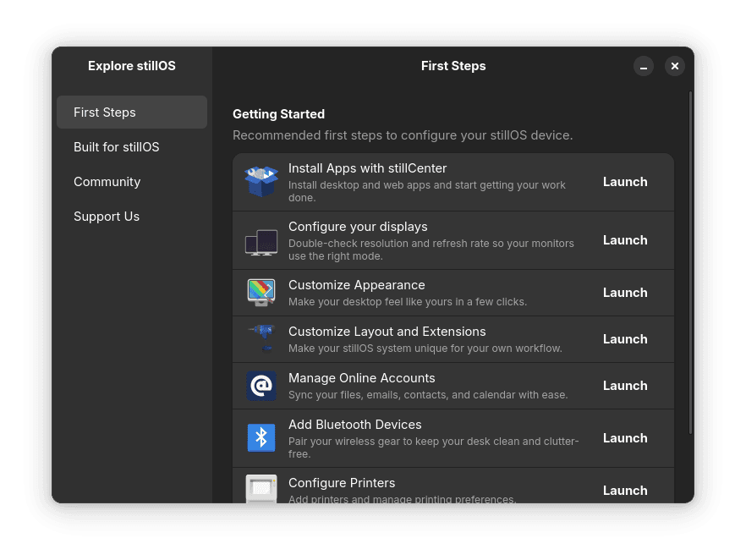
Task: Click the 'First Steps' header bar title
Action: (x=453, y=66)
